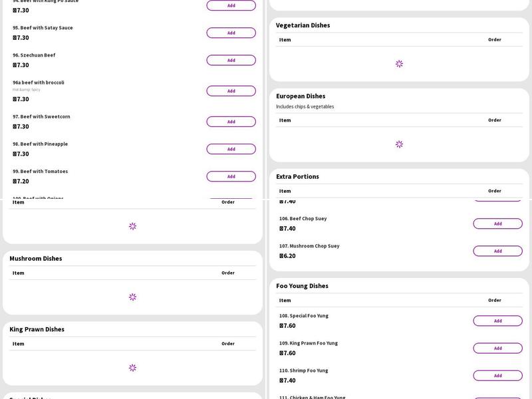Add King Prawn Foo Yung to order
532x399 pixels.
(x=497, y=348)
